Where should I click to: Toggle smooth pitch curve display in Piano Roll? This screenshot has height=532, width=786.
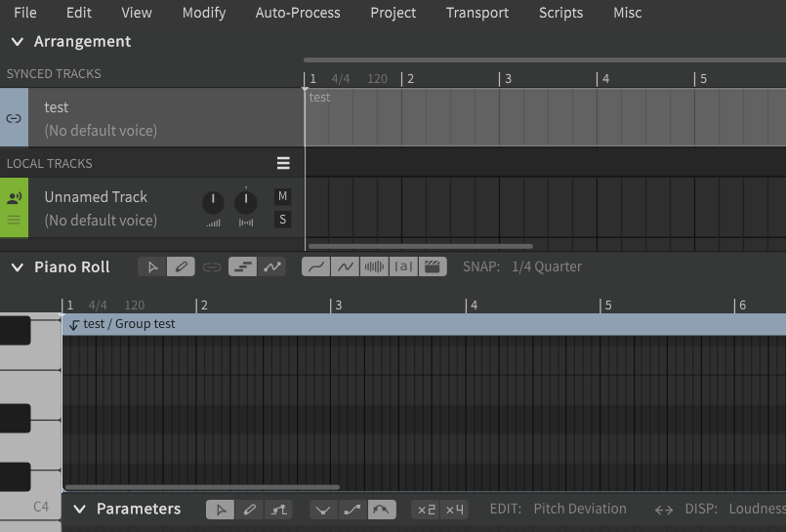315,267
